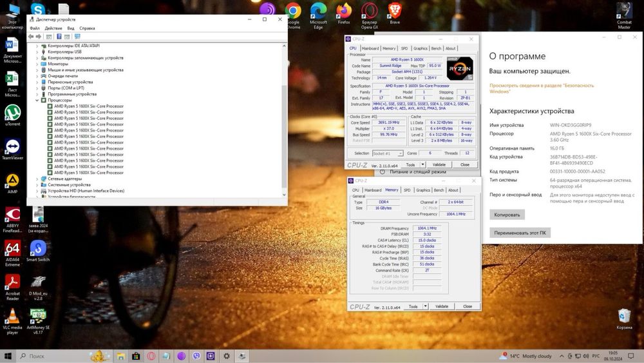Open ArtMoney SE desktop shortcut

pyautogui.click(x=38, y=322)
